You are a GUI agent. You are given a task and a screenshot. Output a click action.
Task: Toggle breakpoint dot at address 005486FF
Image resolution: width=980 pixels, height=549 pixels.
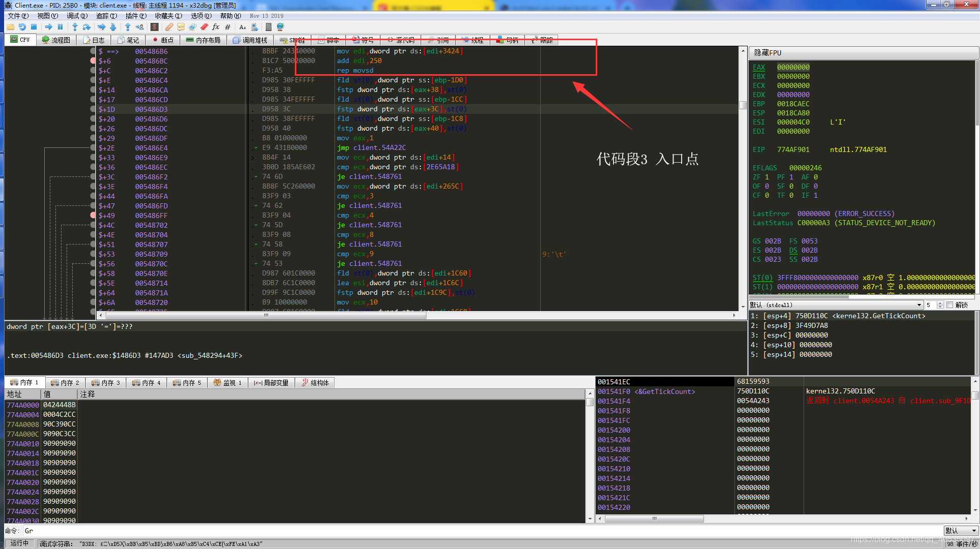tap(93, 216)
